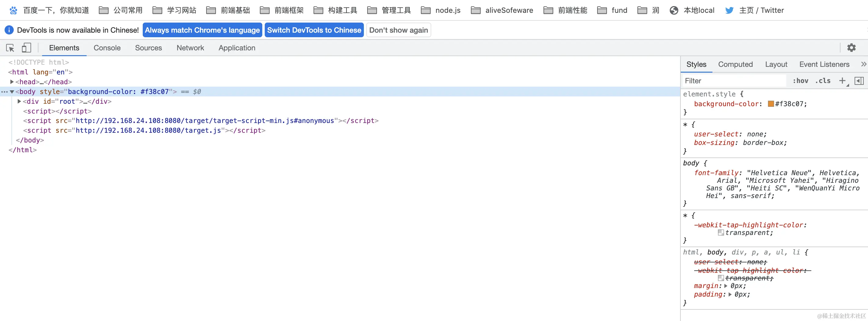868x321 pixels.
Task: Click Don't show again button
Action: click(398, 30)
